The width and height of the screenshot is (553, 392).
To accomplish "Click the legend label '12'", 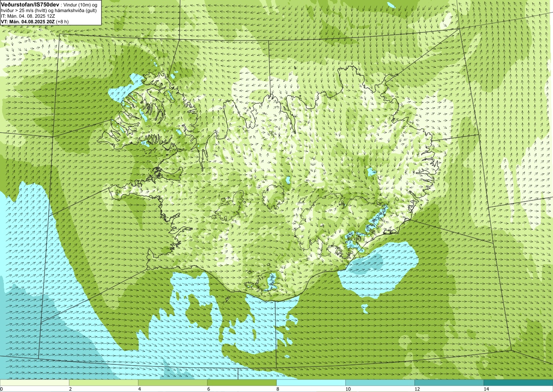I will tap(417, 389).
